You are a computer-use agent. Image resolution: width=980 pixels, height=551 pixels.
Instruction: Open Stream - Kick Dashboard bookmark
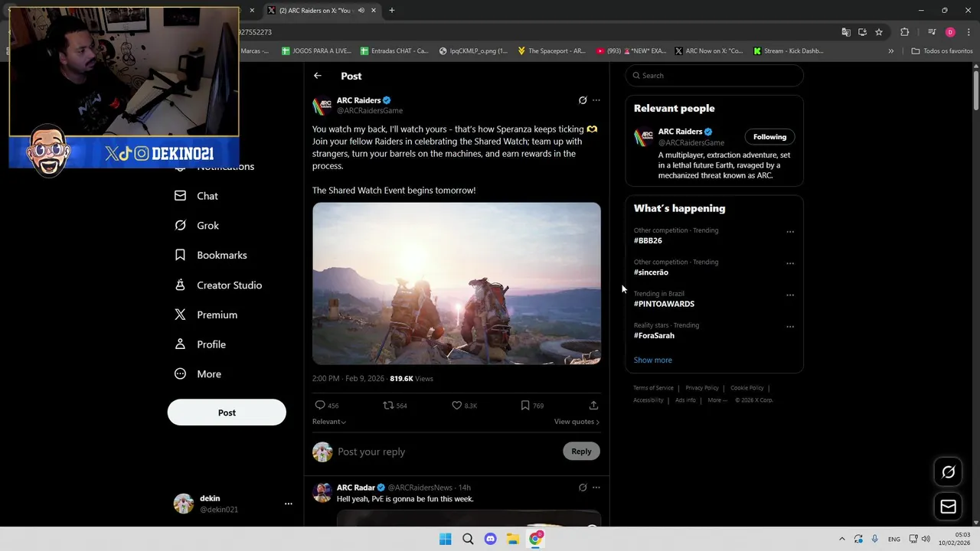pos(789,51)
